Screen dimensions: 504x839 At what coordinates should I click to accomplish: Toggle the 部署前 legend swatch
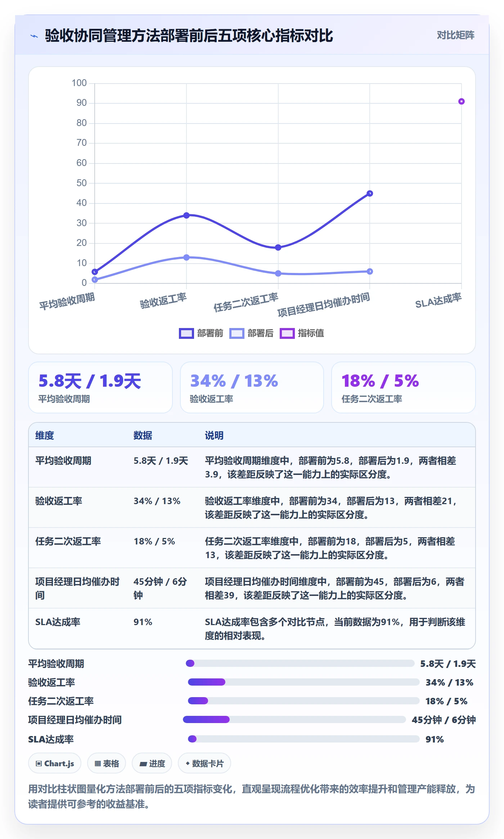coord(186,333)
